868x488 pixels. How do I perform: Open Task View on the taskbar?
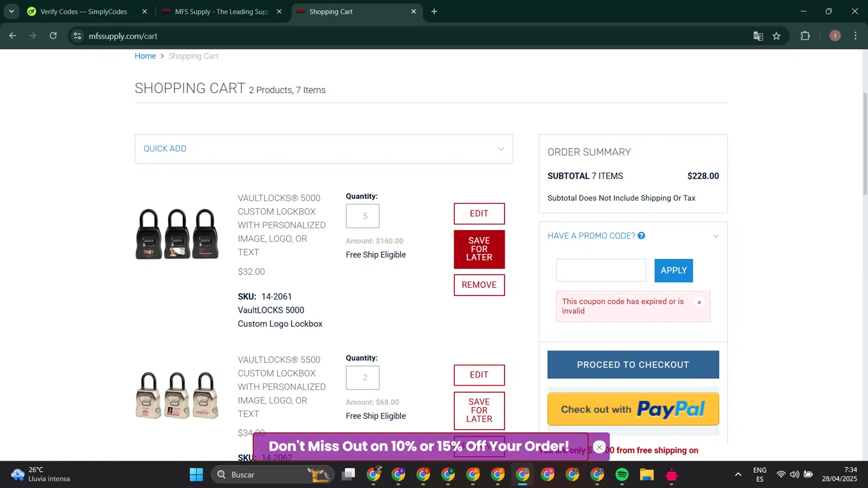tap(348, 475)
